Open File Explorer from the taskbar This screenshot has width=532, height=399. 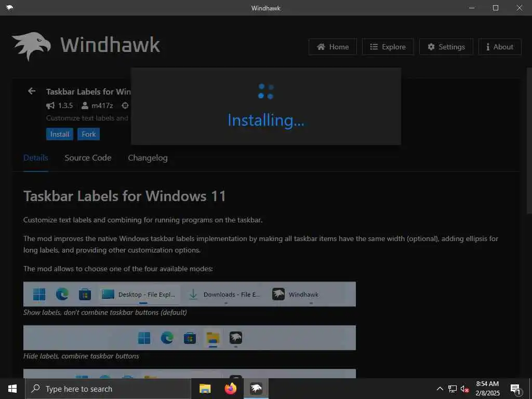[x=205, y=389]
